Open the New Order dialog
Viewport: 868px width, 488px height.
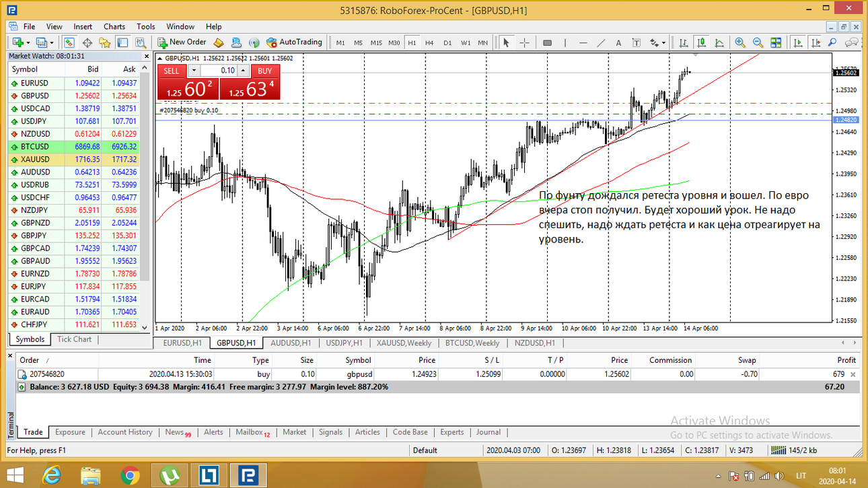tap(182, 42)
